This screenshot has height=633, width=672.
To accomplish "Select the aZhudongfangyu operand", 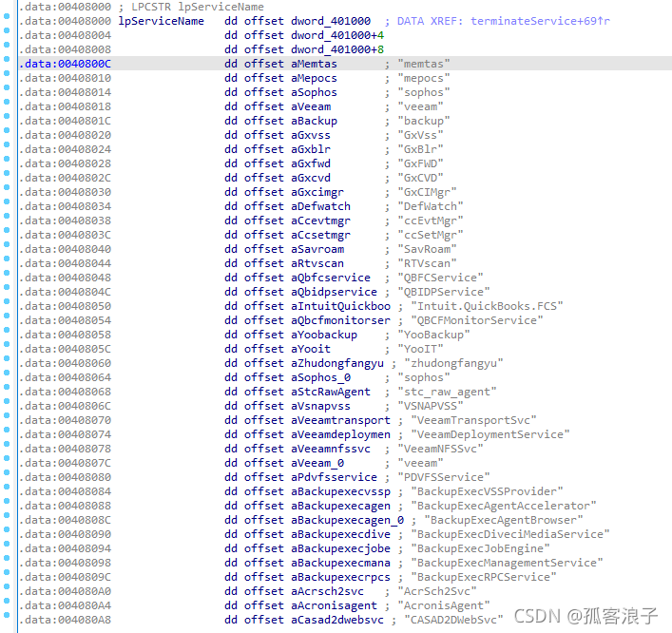I will (x=337, y=363).
